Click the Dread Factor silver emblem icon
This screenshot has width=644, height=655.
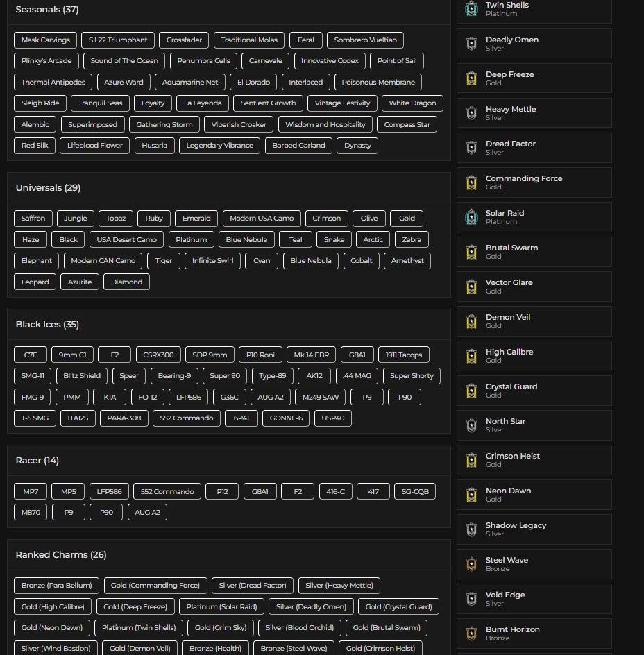point(471,148)
